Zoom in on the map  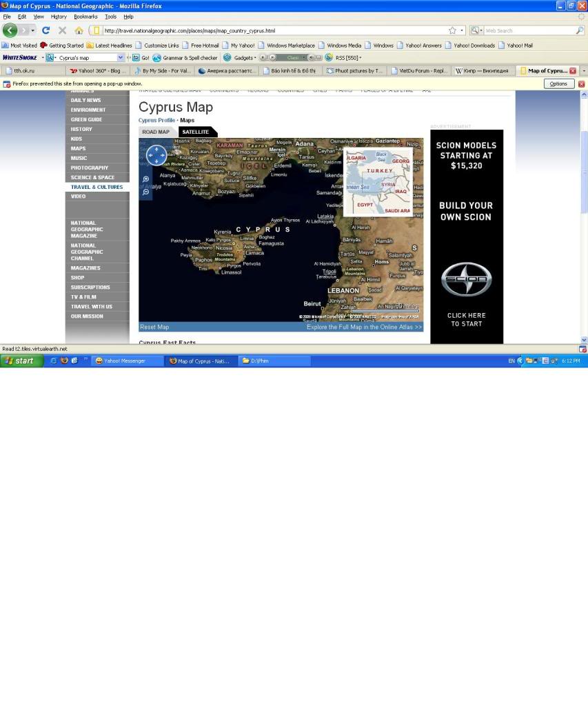coord(146,179)
